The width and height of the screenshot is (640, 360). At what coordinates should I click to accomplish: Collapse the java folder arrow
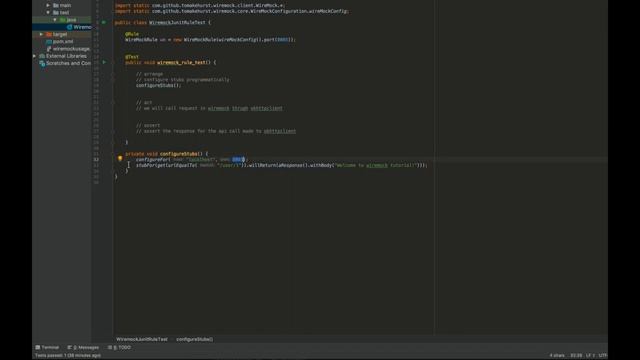pos(55,20)
